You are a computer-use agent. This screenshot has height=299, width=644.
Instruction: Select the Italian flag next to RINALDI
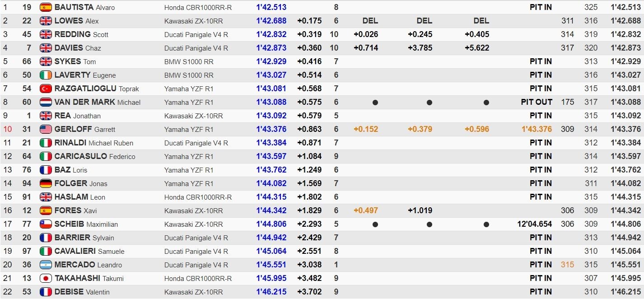[46, 143]
